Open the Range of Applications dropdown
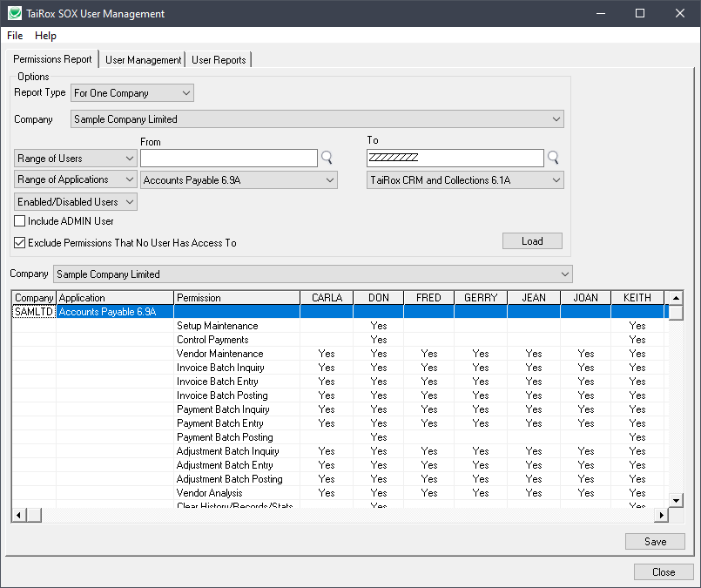Screen dimensions: 701x588 point(76,179)
